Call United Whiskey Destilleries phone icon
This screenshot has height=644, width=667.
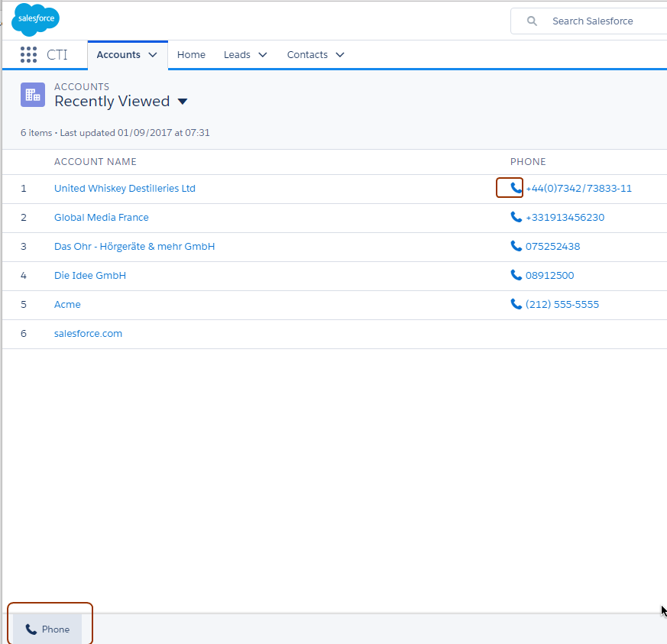pyautogui.click(x=516, y=188)
